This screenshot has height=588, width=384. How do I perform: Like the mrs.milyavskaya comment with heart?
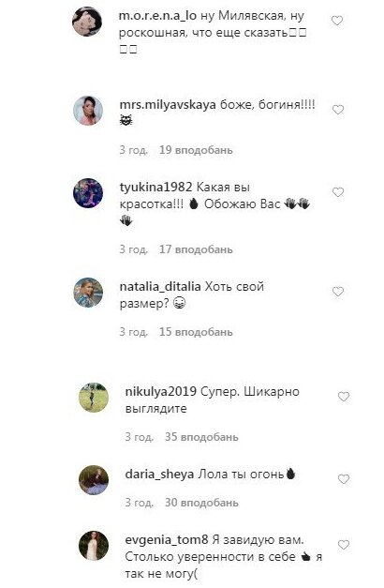[338, 110]
